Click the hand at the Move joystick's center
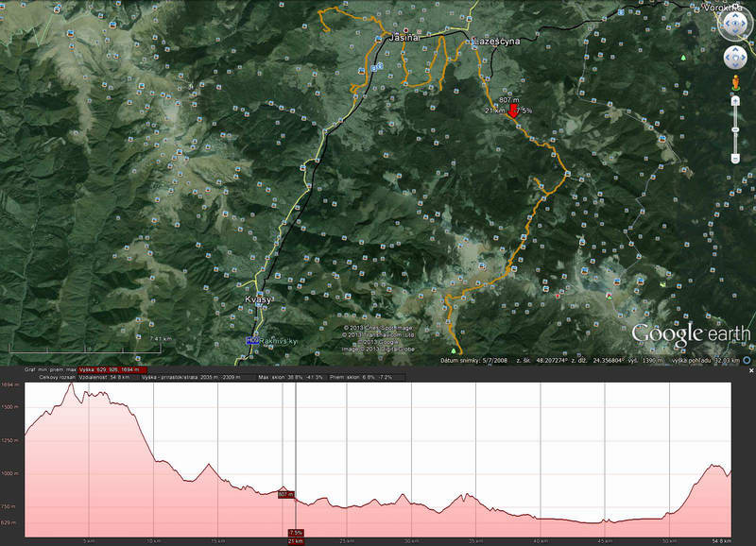 coord(735,59)
